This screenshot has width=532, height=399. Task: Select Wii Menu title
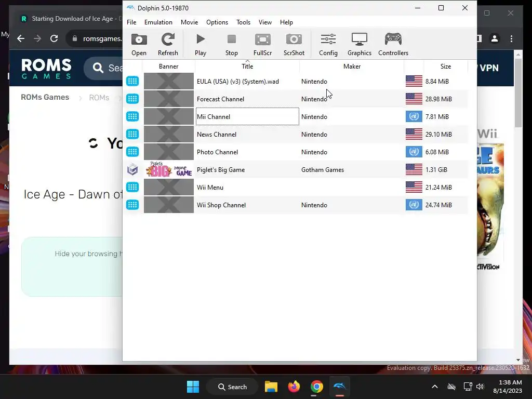pos(210,187)
